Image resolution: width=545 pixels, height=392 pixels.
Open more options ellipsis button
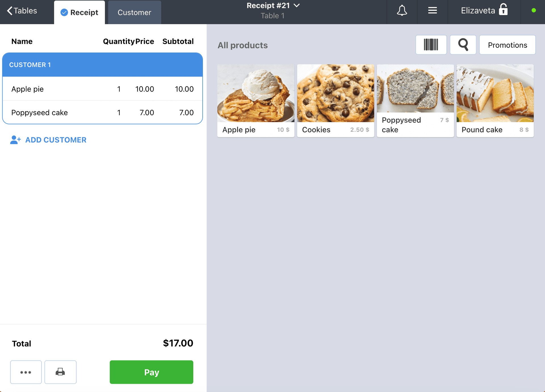click(x=26, y=372)
